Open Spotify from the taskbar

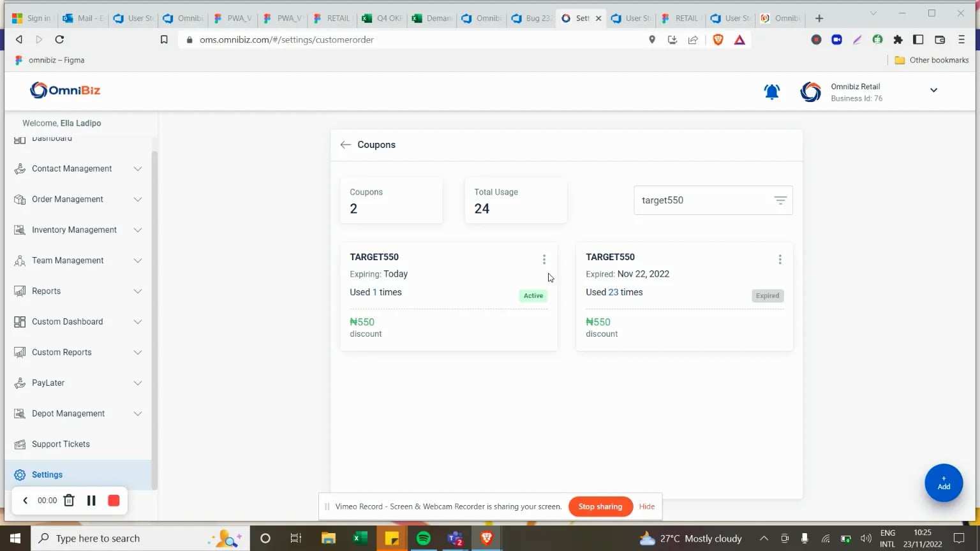point(423,538)
